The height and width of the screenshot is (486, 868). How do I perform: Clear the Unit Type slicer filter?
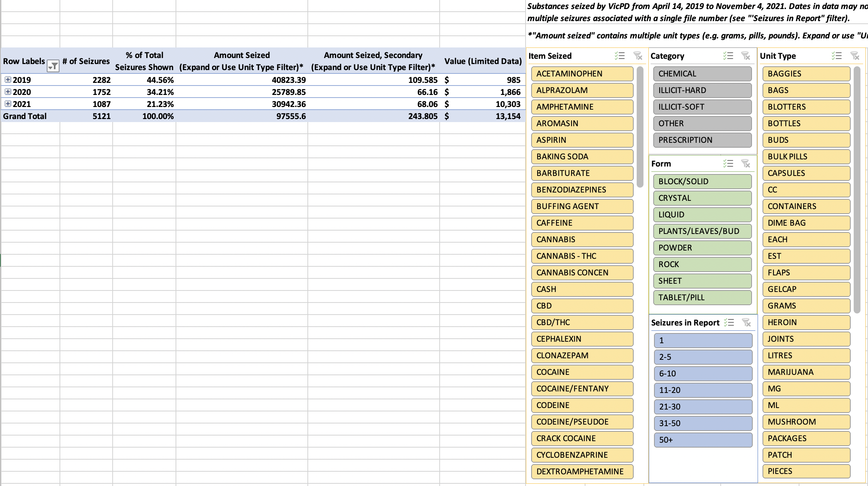pos(855,56)
